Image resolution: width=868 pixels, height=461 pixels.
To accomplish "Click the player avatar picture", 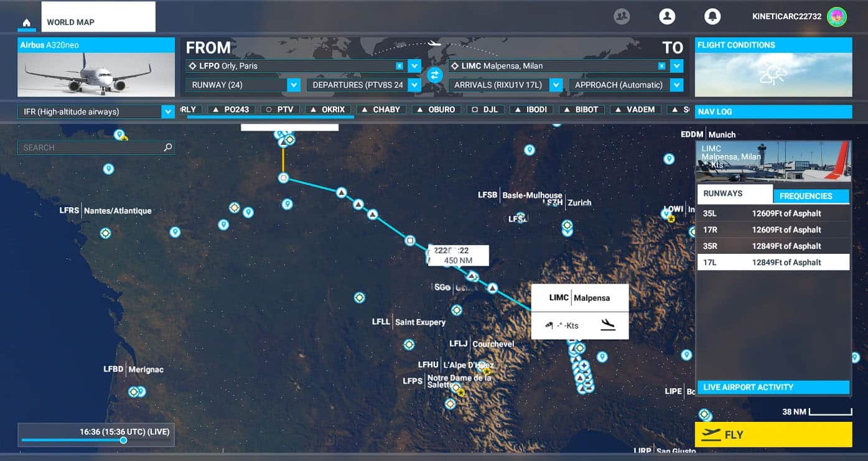I will 837,17.
